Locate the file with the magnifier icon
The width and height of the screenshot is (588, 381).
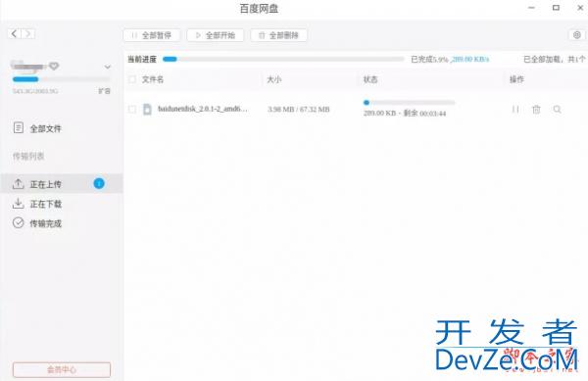[558, 110]
